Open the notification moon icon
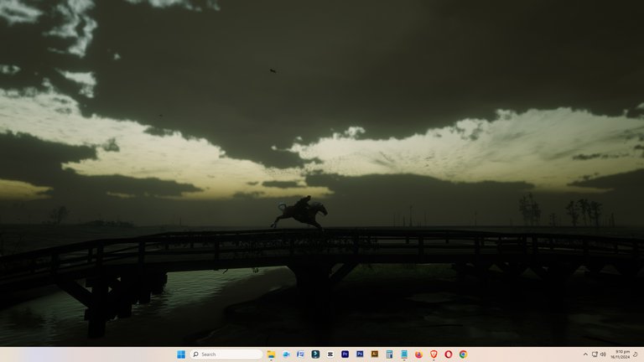The height and width of the screenshot is (362, 644). coord(636,354)
